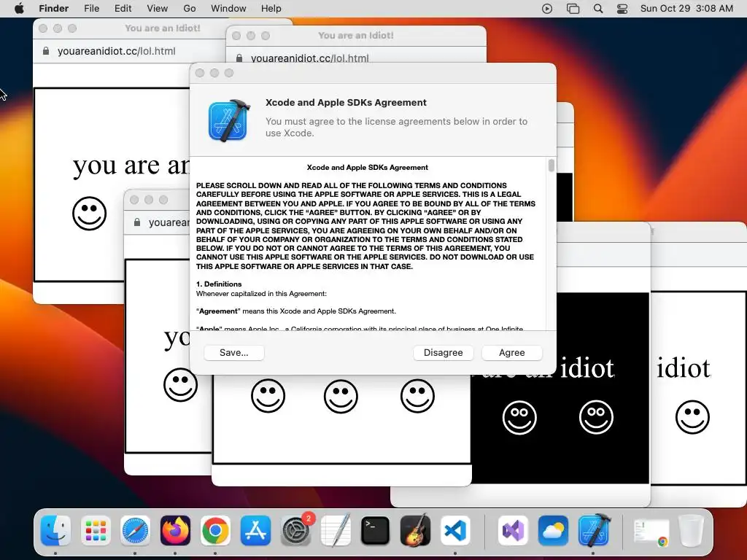Click the smiley in the far-right idiot window

692,416
